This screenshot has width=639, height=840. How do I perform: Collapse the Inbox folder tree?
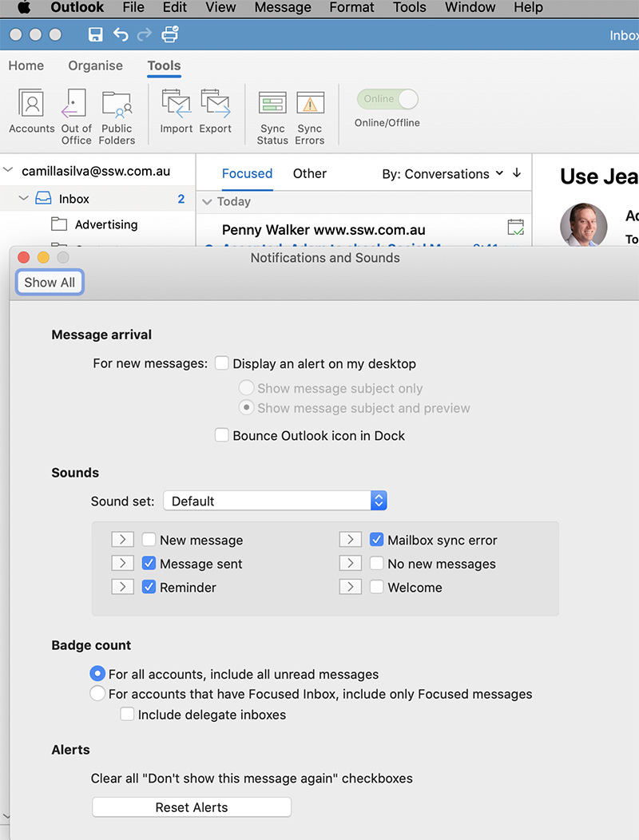23,199
